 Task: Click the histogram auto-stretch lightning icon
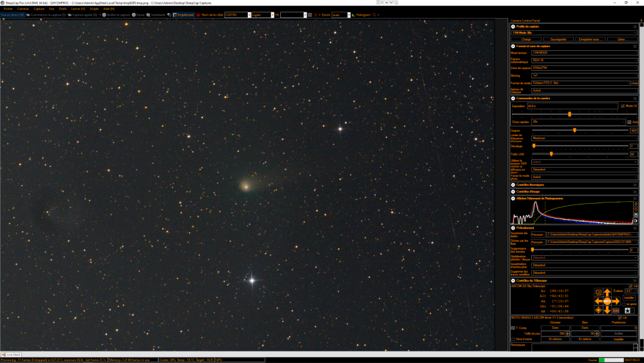point(636,204)
